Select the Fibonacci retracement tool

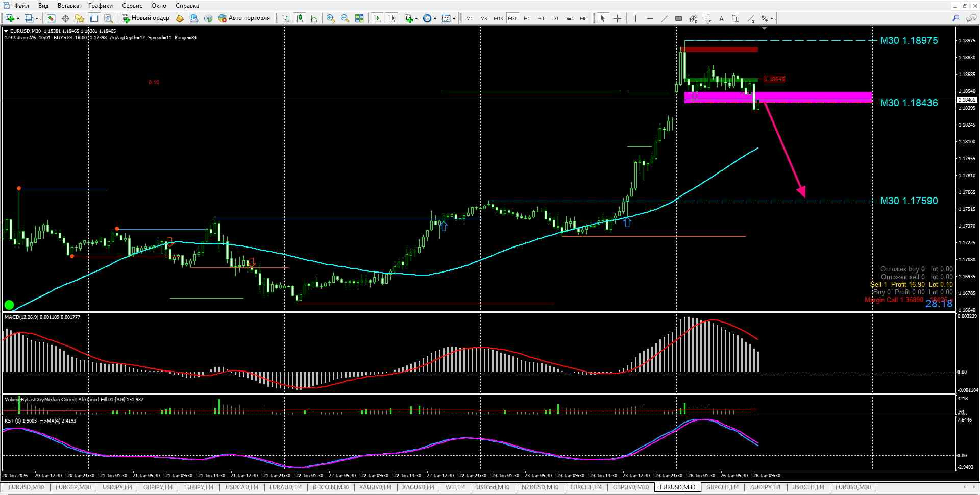pyautogui.click(x=707, y=18)
